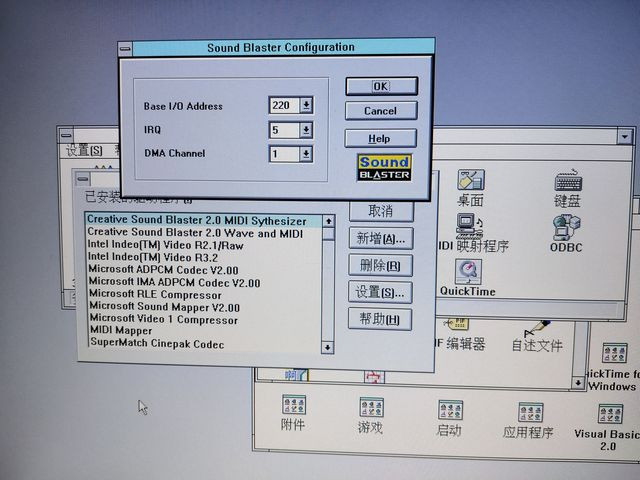The height and width of the screenshot is (480, 640).
Task: Select MIDI Mapper in driver list
Action: (203, 330)
